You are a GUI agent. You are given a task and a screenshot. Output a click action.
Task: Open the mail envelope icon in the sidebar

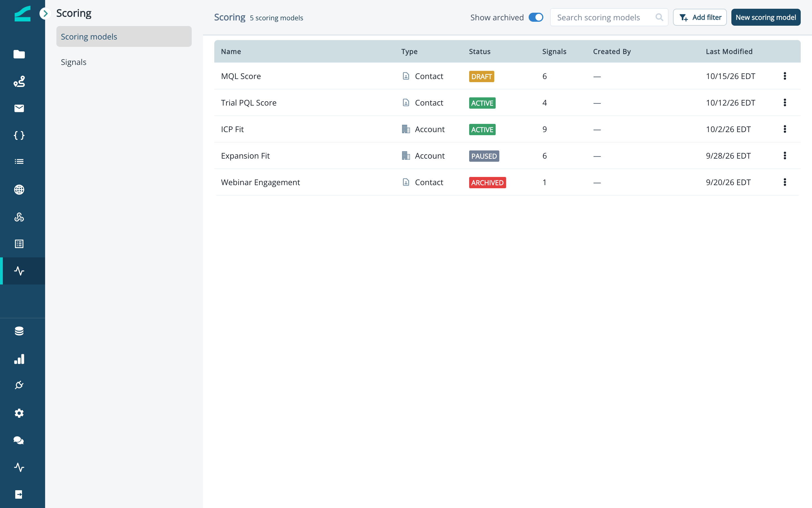click(x=19, y=108)
